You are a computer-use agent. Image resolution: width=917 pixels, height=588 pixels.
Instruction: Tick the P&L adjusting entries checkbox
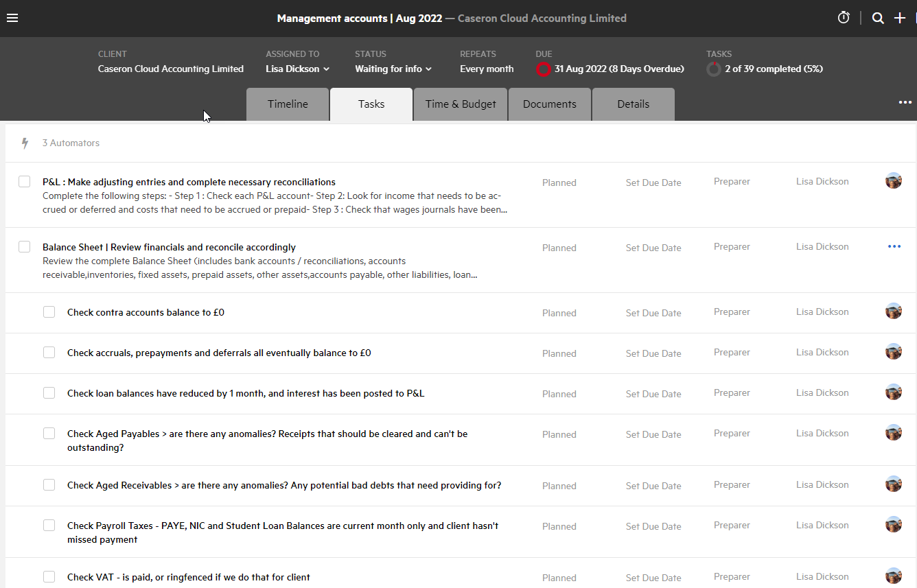pos(25,182)
